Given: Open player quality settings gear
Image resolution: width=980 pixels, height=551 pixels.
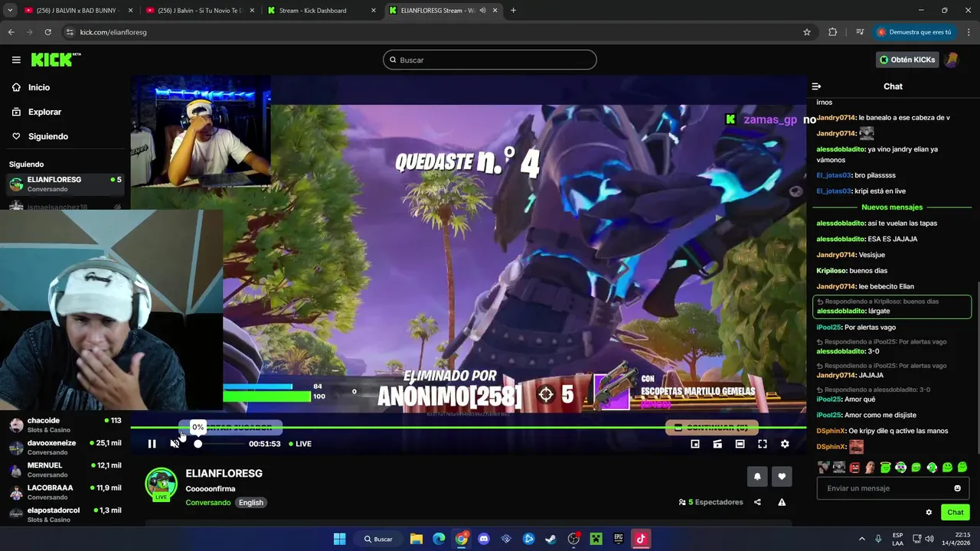Looking at the screenshot, I should (785, 444).
